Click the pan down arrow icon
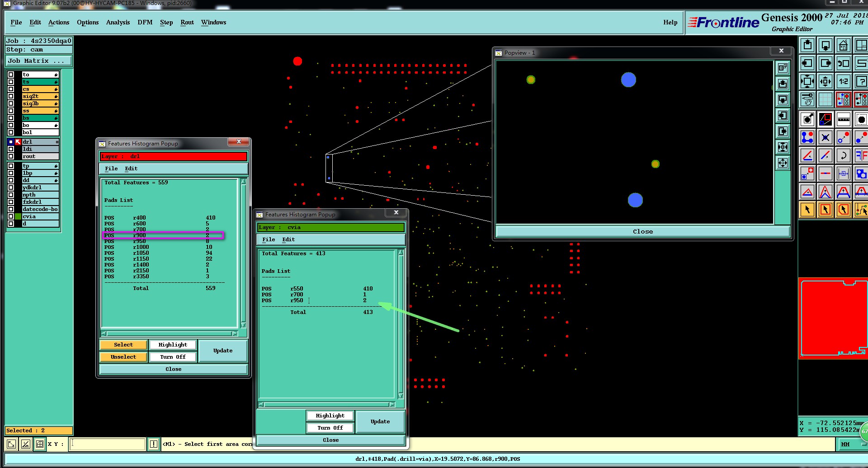This screenshot has height=468, width=868. (826, 45)
